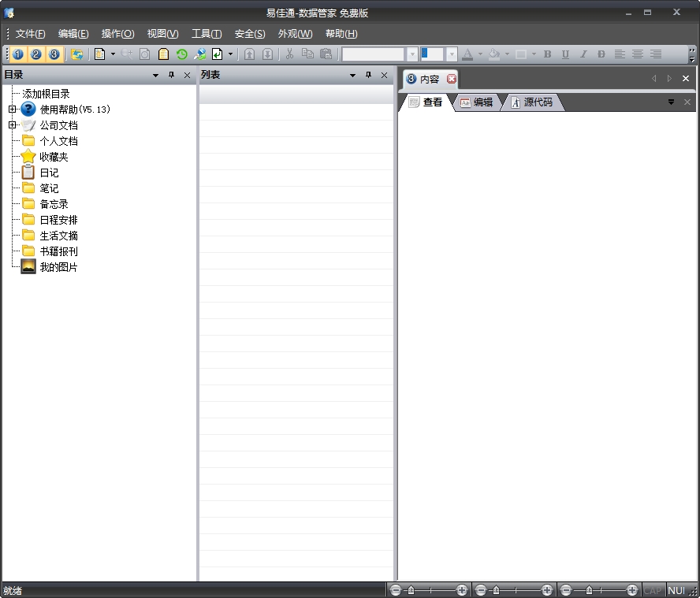Screen dimensions: 700x598
Task: Toggle panel 3 button in toolbar
Action: click(54, 54)
